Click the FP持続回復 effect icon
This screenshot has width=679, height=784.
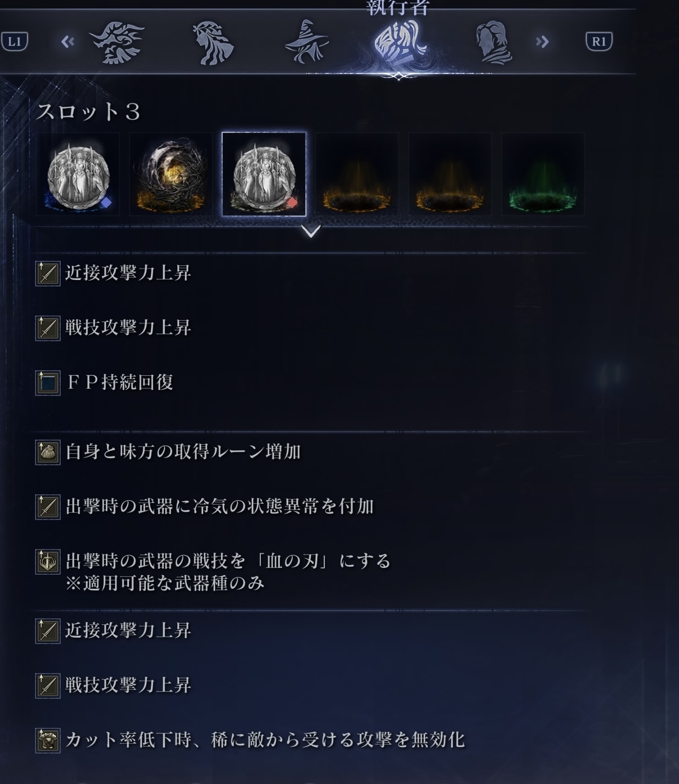pos(48,383)
